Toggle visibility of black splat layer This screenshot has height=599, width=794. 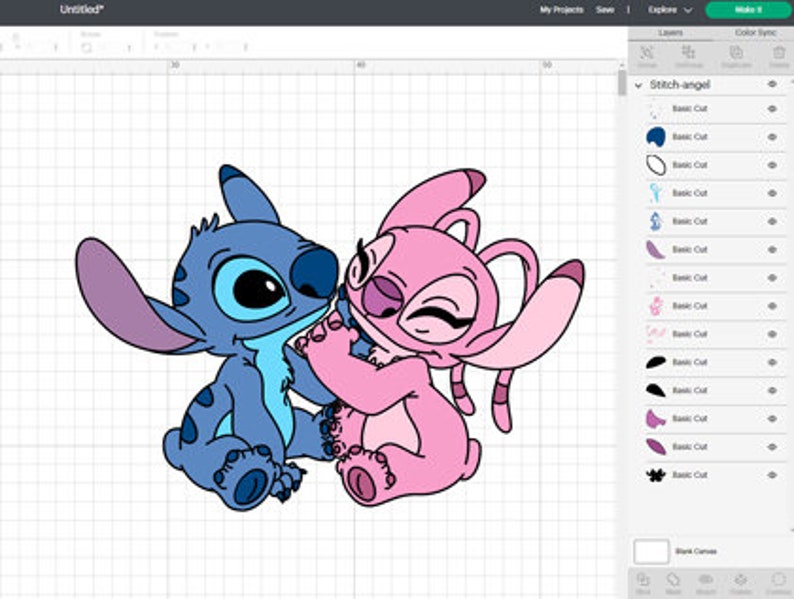pyautogui.click(x=772, y=475)
